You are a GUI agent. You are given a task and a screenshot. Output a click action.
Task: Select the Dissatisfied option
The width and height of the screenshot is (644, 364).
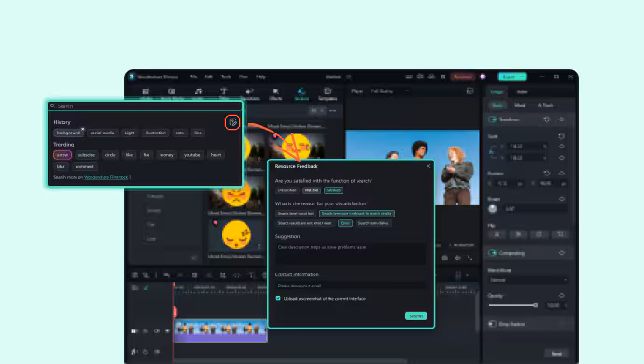click(x=287, y=190)
